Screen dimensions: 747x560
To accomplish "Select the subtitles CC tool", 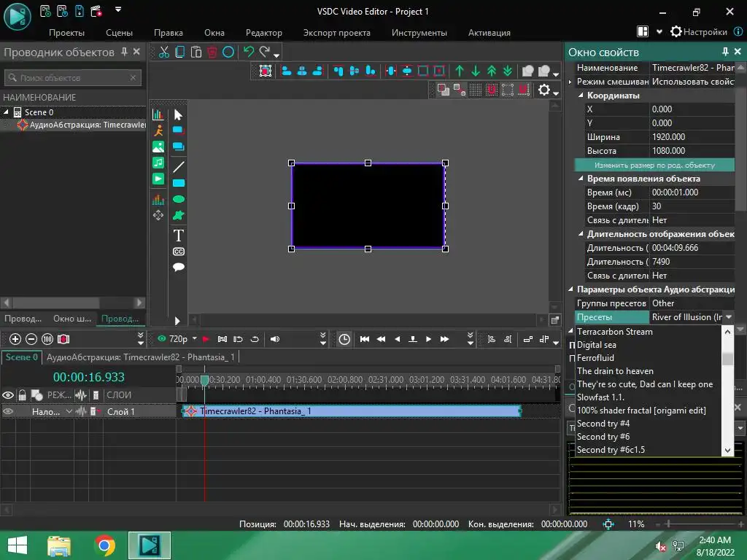I will [178, 252].
